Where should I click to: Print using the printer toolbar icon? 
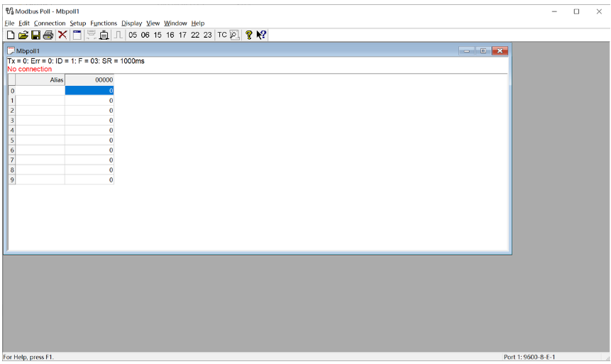pos(48,35)
